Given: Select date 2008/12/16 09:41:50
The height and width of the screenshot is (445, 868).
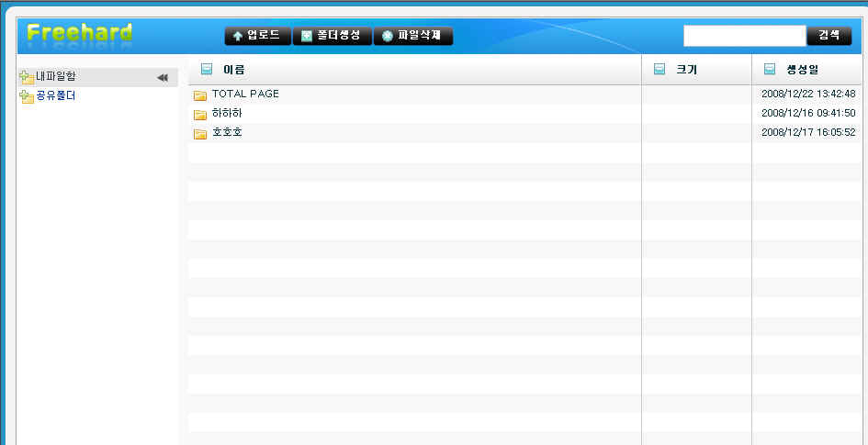Looking at the screenshot, I should tap(809, 114).
